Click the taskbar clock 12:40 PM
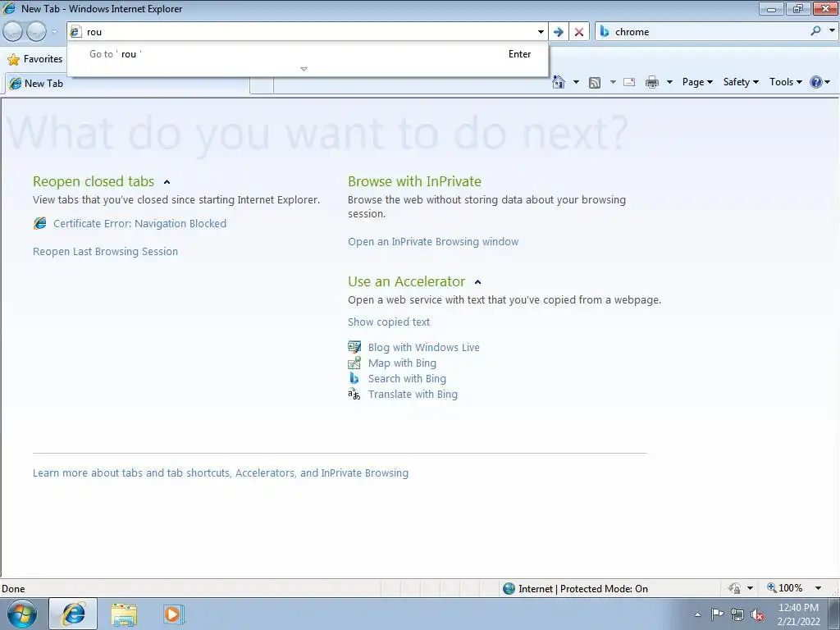840x630 pixels. click(798, 614)
